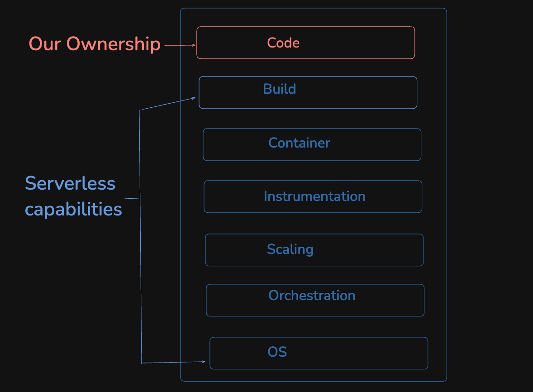Click the arrowhead pointing at OS box
Viewport: 533px width, 392px height.
point(204,361)
